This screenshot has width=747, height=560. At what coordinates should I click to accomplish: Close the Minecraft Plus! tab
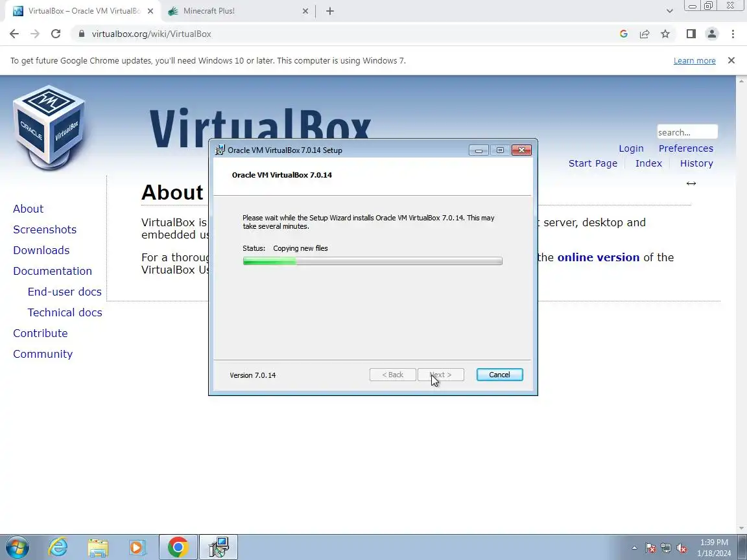coord(305,11)
